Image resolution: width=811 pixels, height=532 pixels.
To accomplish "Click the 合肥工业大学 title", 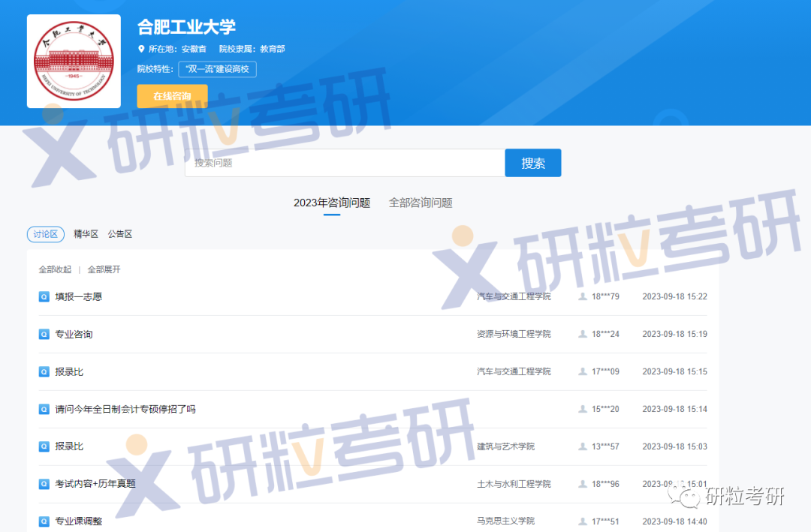I will click(187, 27).
